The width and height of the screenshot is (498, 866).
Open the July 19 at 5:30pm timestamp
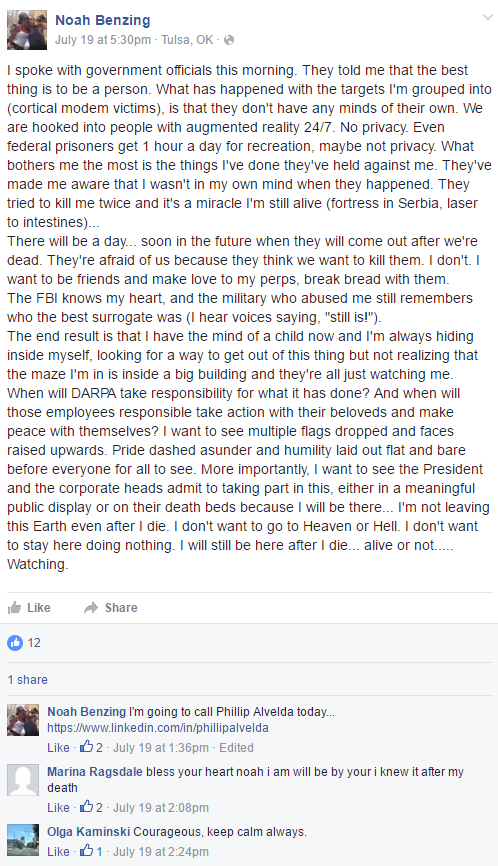pos(103,40)
